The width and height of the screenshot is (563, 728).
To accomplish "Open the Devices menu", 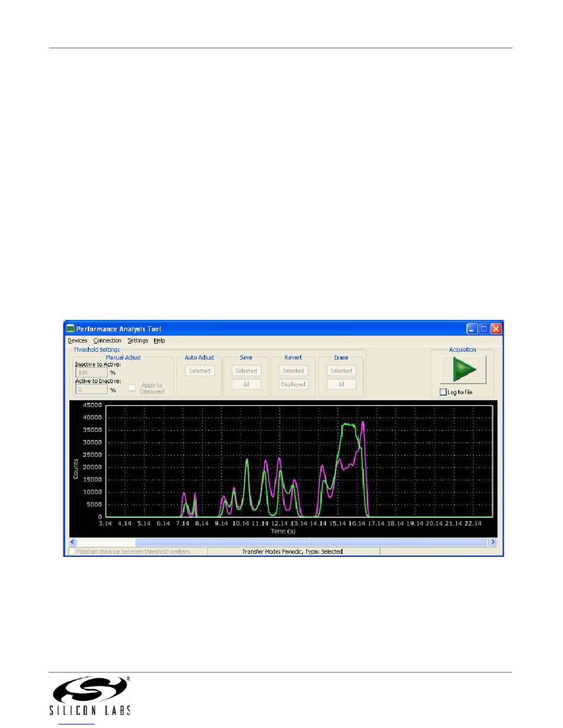I will (x=78, y=341).
